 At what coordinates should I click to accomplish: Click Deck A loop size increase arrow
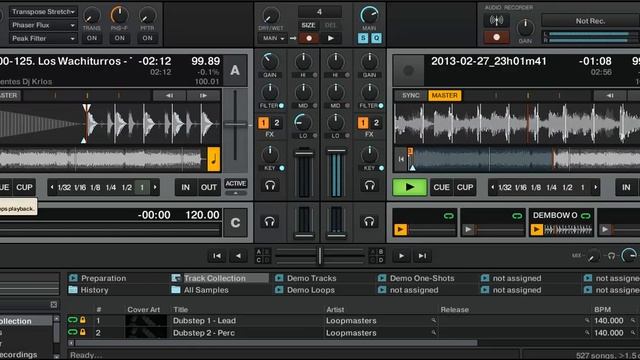click(x=155, y=188)
